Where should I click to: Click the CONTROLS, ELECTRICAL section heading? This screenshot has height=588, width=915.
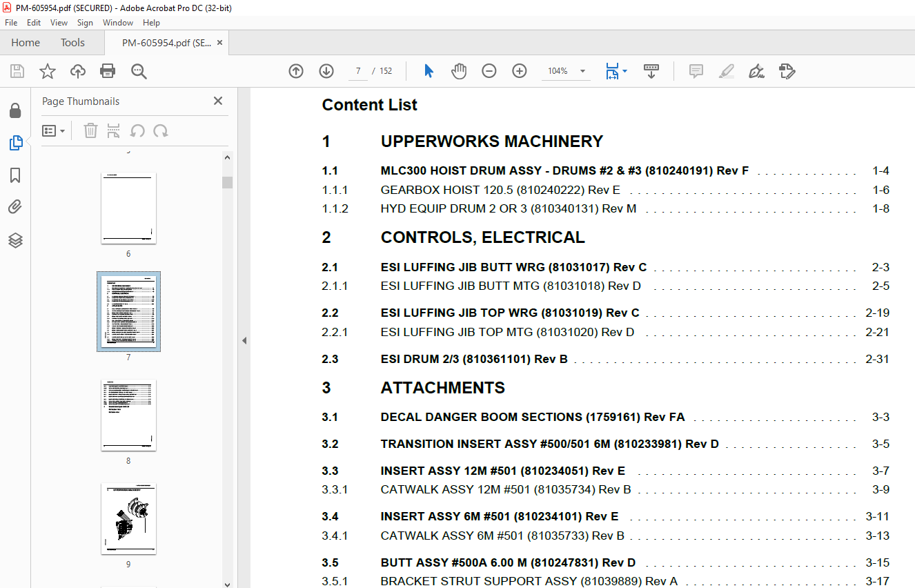pyautogui.click(x=483, y=237)
